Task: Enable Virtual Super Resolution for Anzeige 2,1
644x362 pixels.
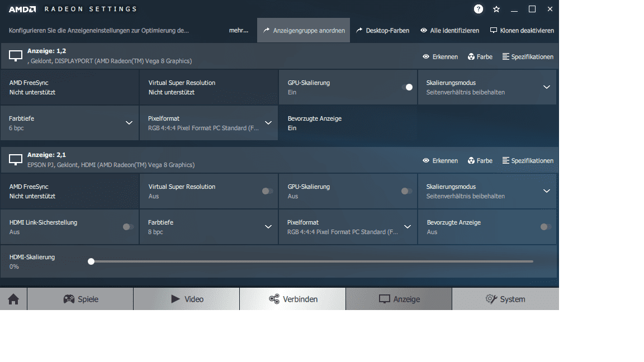Action: pyautogui.click(x=267, y=191)
